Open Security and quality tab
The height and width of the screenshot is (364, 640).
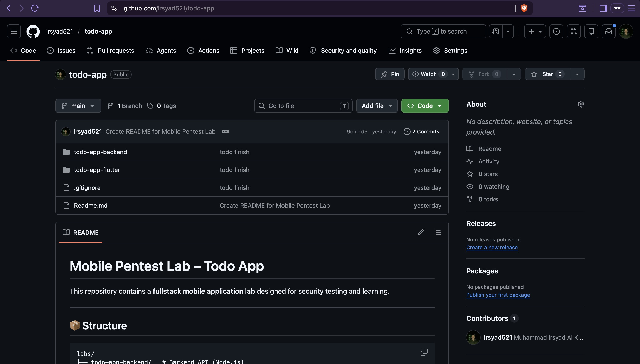343,51
